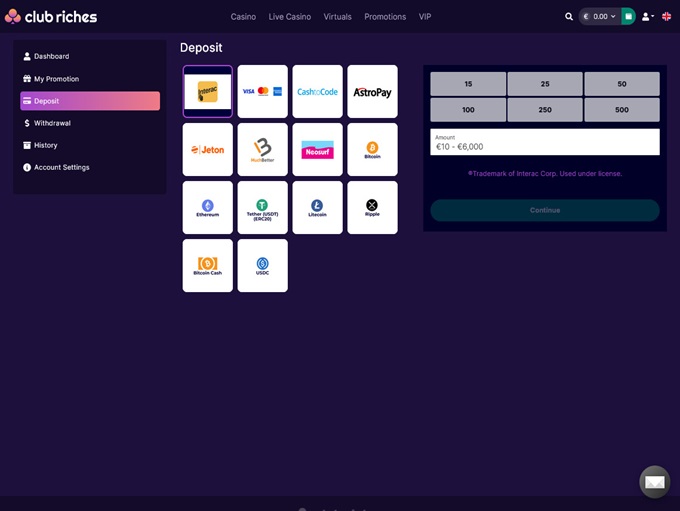The width and height of the screenshot is (680, 511).
Task: Open Withdrawal in the sidebar
Action: coord(52,123)
